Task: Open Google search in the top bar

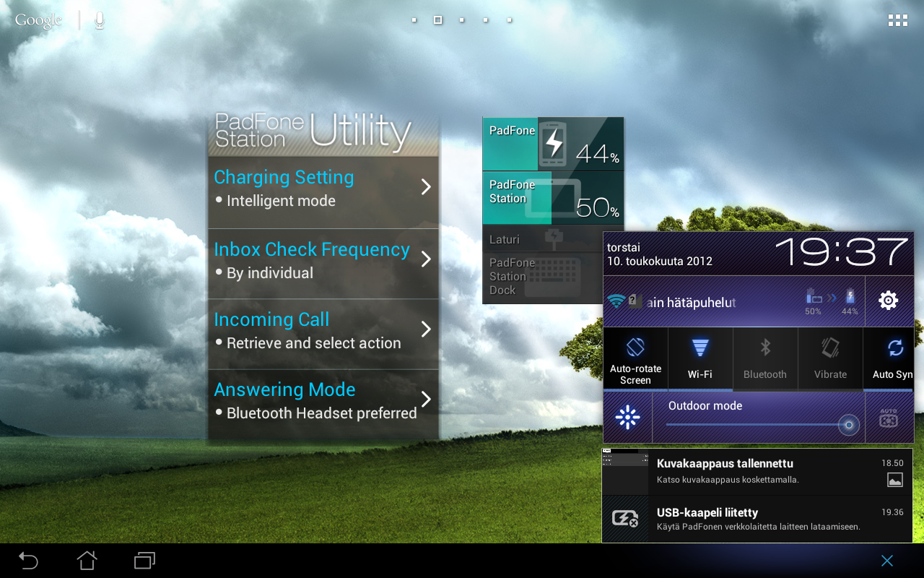Action: pyautogui.click(x=39, y=20)
